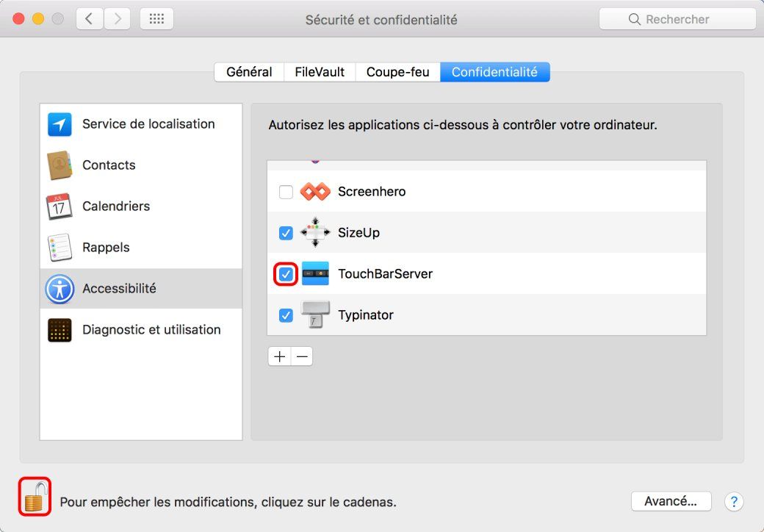
Task: Select the Accessibilité category
Action: tap(119, 289)
